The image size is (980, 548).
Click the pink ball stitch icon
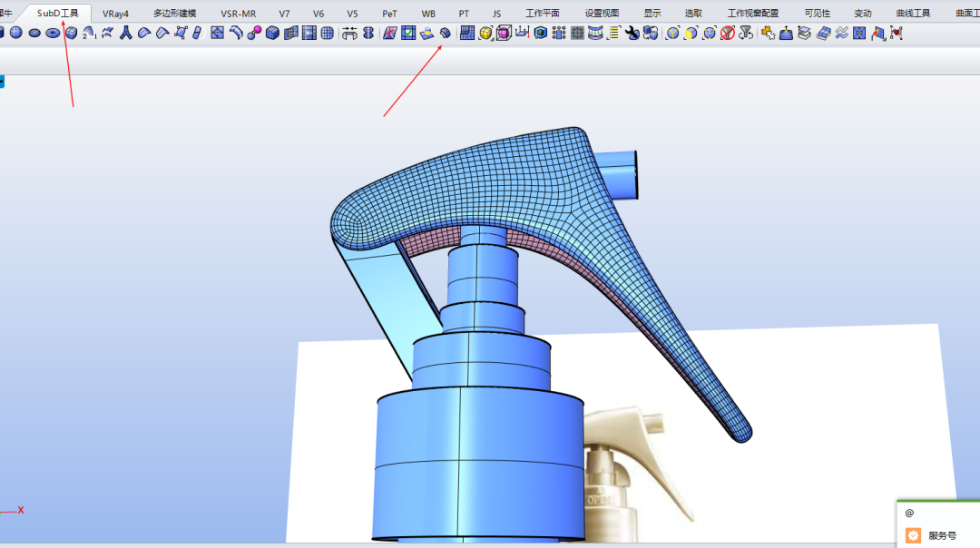coord(254,34)
